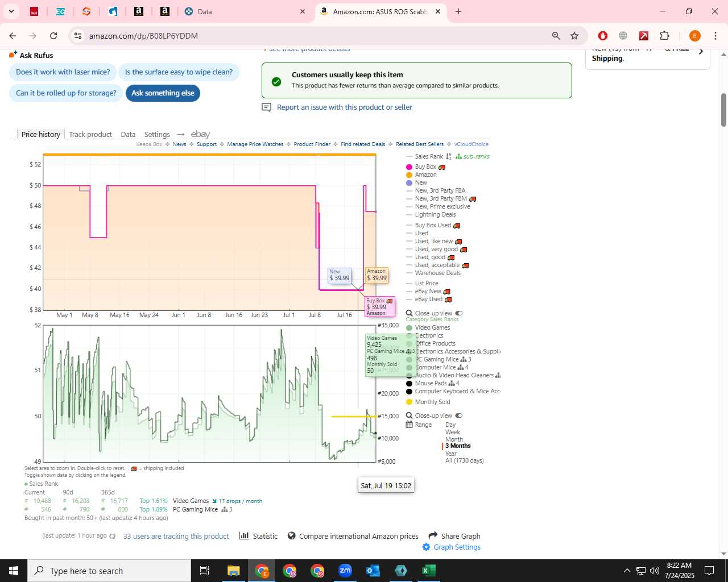Close the Amazon ASUS ROG tab

[x=438, y=11]
